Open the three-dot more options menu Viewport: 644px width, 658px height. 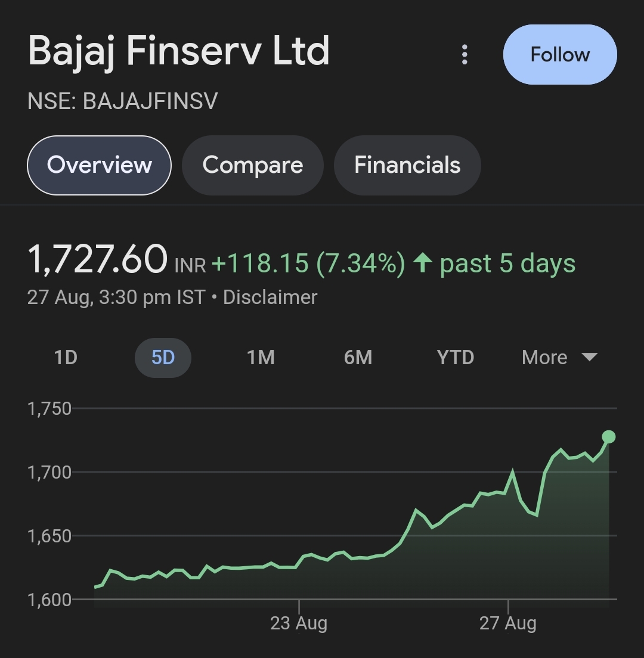(x=465, y=55)
